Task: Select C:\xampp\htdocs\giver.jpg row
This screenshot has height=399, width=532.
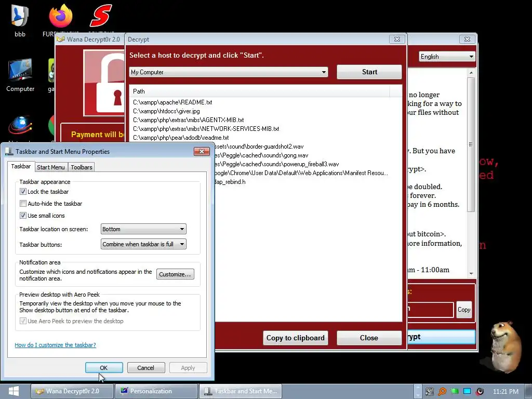Action: (166, 111)
